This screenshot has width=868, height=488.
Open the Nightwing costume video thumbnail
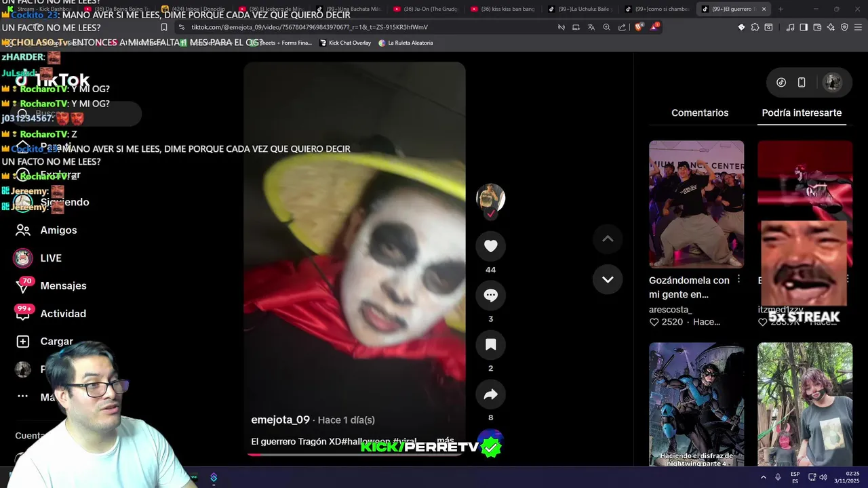point(696,404)
